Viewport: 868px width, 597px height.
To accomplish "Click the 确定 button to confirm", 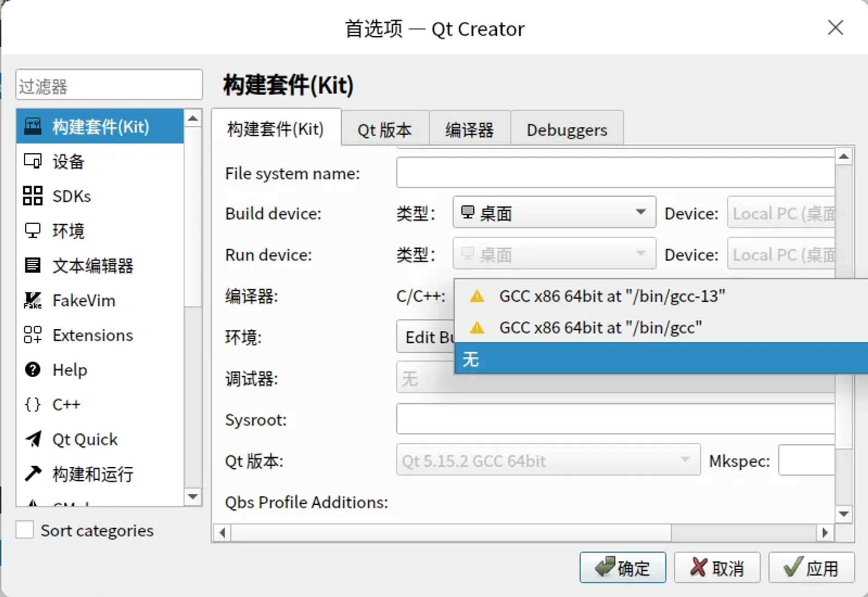I will click(x=623, y=567).
